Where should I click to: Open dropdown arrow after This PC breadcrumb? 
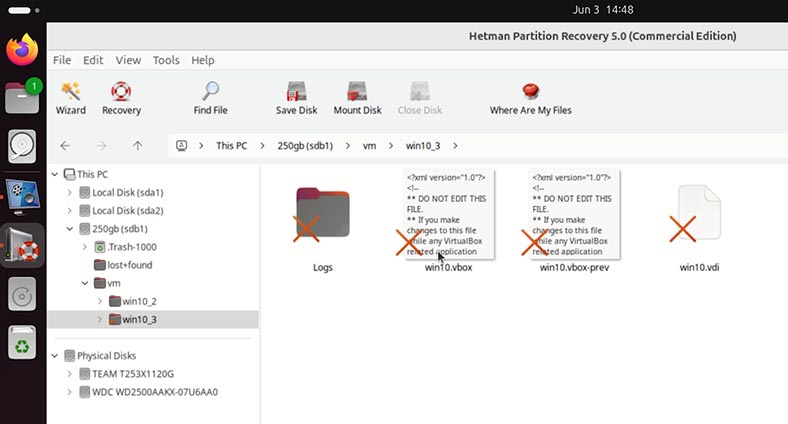tap(262, 146)
